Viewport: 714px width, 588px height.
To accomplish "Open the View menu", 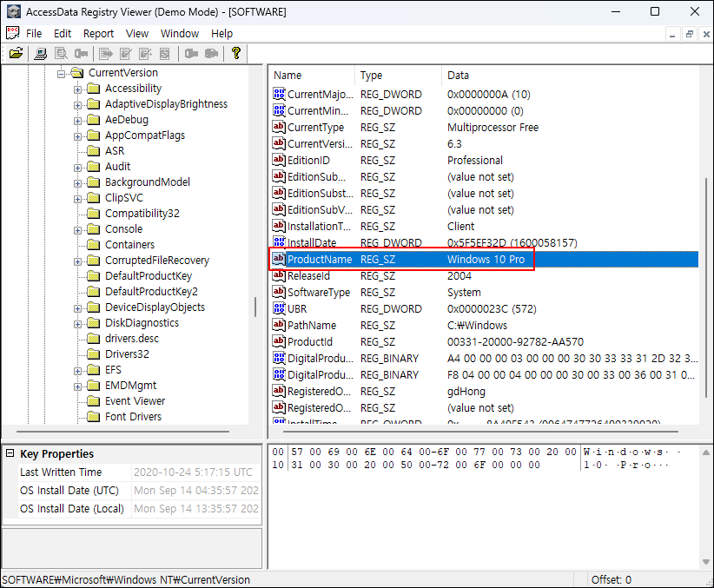I will [137, 34].
